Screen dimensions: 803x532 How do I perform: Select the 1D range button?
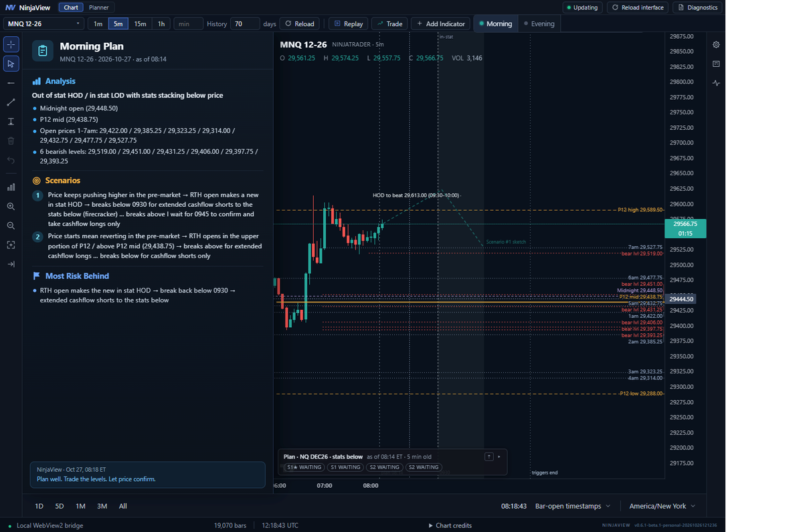coord(39,506)
